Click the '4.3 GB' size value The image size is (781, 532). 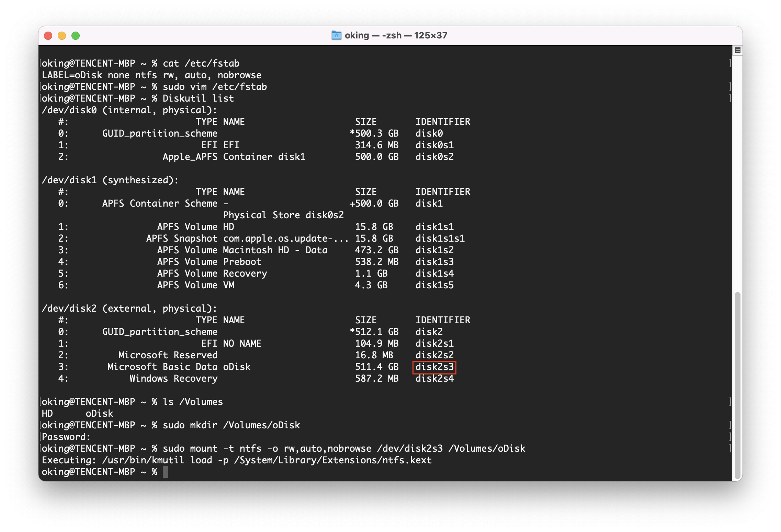tap(371, 285)
